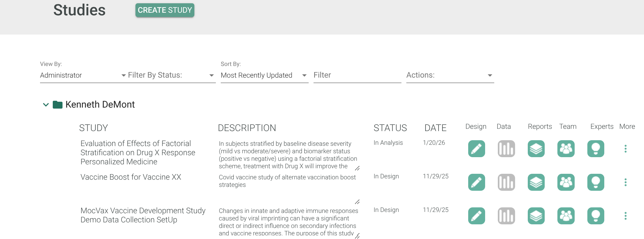Click the resize handle of Vaccine Boost description
644x239 pixels.
357,202
